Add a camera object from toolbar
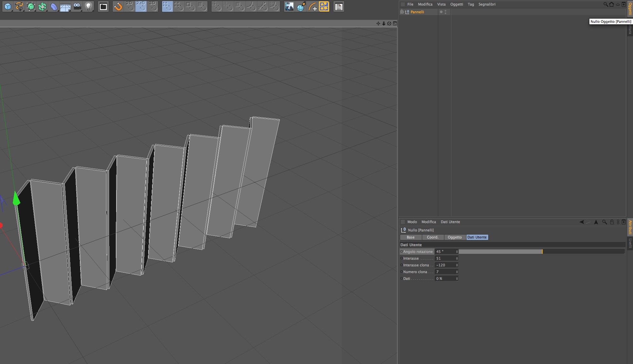The width and height of the screenshot is (633, 364). (x=77, y=6)
